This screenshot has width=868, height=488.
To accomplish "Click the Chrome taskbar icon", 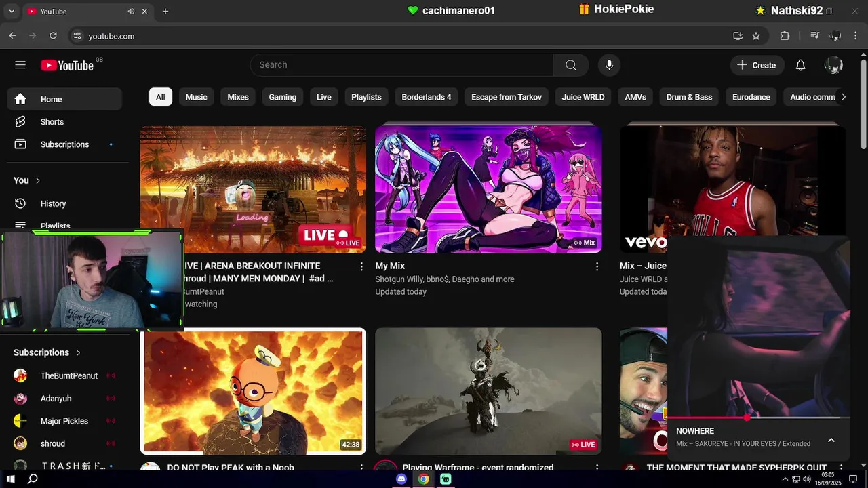I will (x=423, y=479).
